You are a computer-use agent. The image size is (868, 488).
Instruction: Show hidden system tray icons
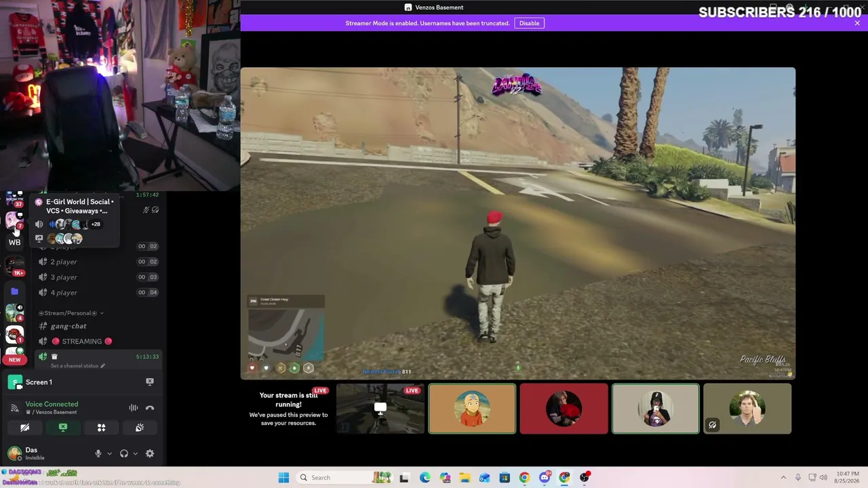click(783, 478)
